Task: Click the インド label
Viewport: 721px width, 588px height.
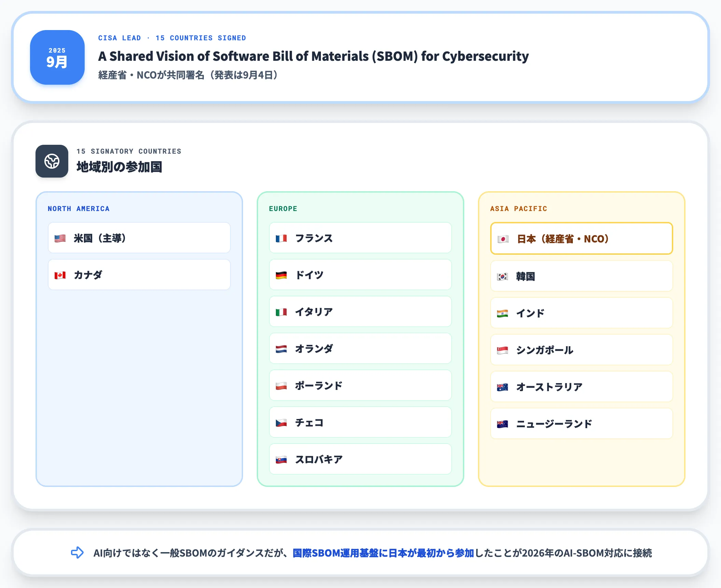Action: coord(531,313)
